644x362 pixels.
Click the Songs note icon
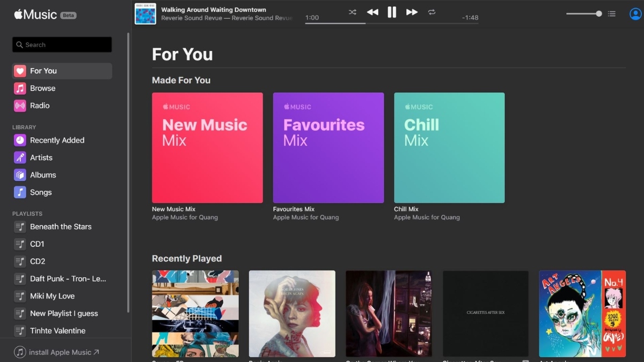[20, 192]
